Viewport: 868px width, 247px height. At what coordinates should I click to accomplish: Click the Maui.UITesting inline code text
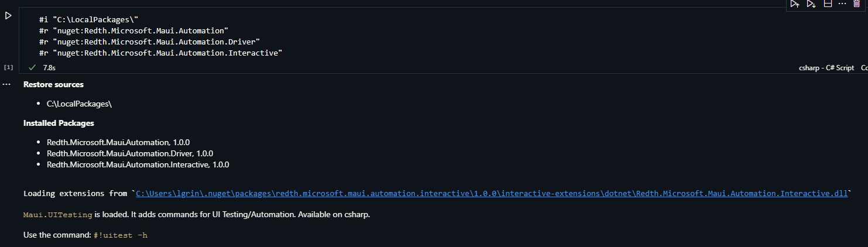click(58, 215)
